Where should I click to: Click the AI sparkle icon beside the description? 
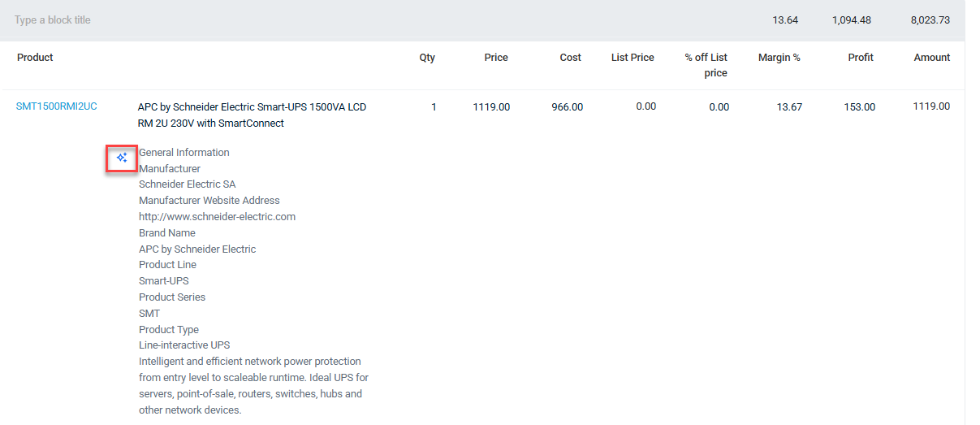pos(122,158)
